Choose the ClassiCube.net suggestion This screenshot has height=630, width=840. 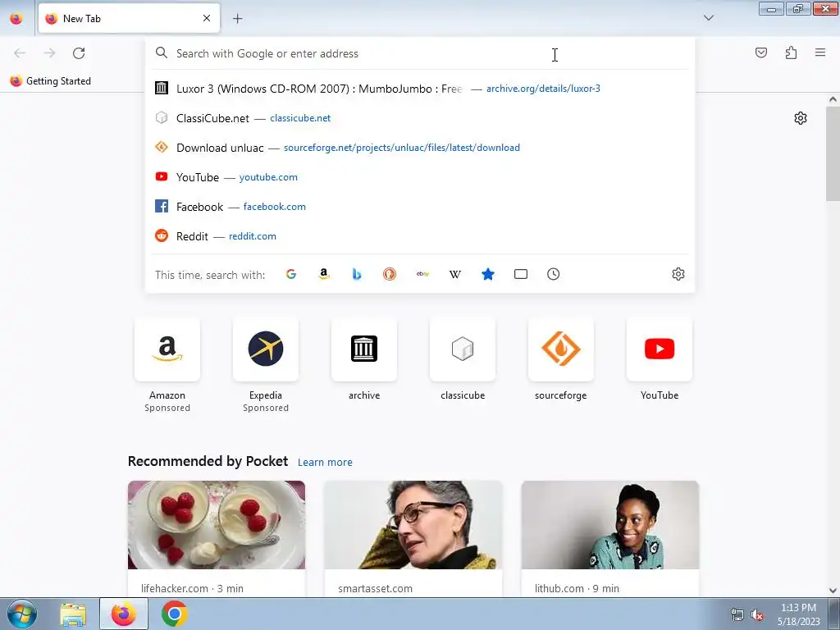coord(420,118)
